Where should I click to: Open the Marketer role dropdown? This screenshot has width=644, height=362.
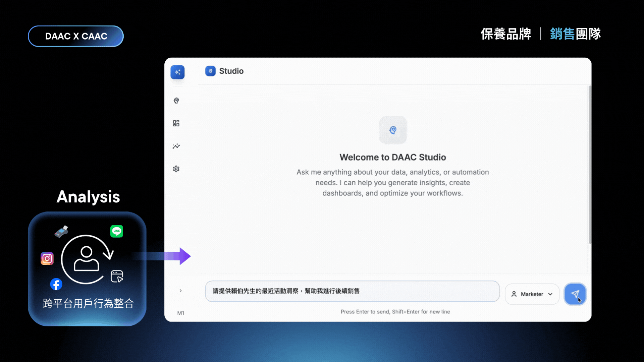[x=532, y=294]
